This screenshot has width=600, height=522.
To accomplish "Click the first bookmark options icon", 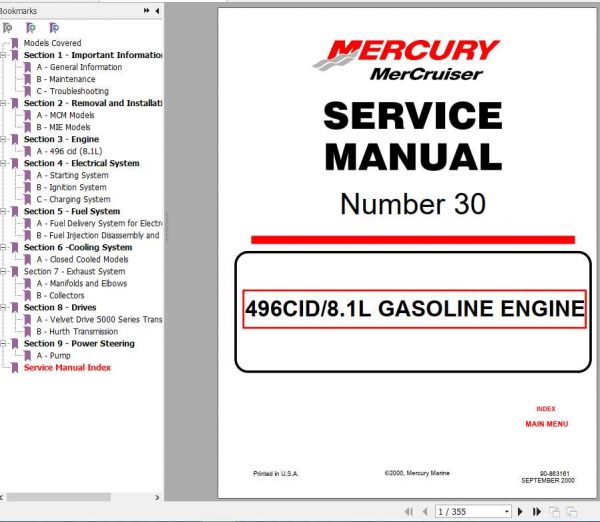I will point(7,28).
